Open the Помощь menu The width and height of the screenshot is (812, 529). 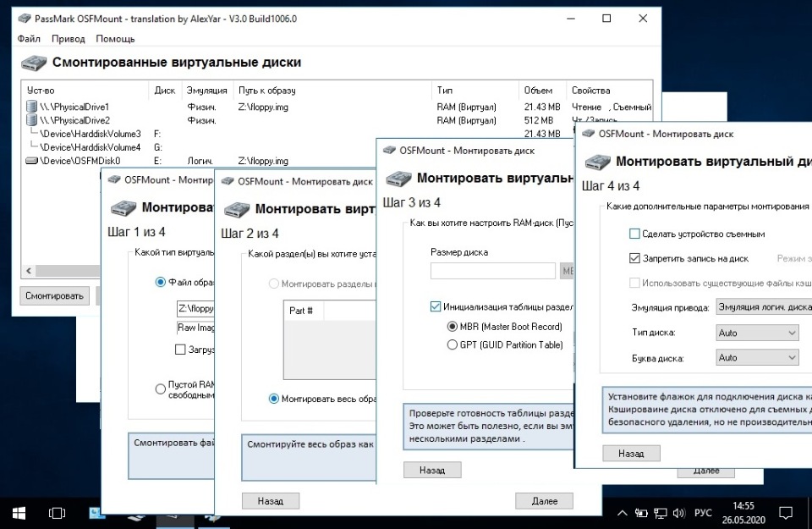pos(115,39)
